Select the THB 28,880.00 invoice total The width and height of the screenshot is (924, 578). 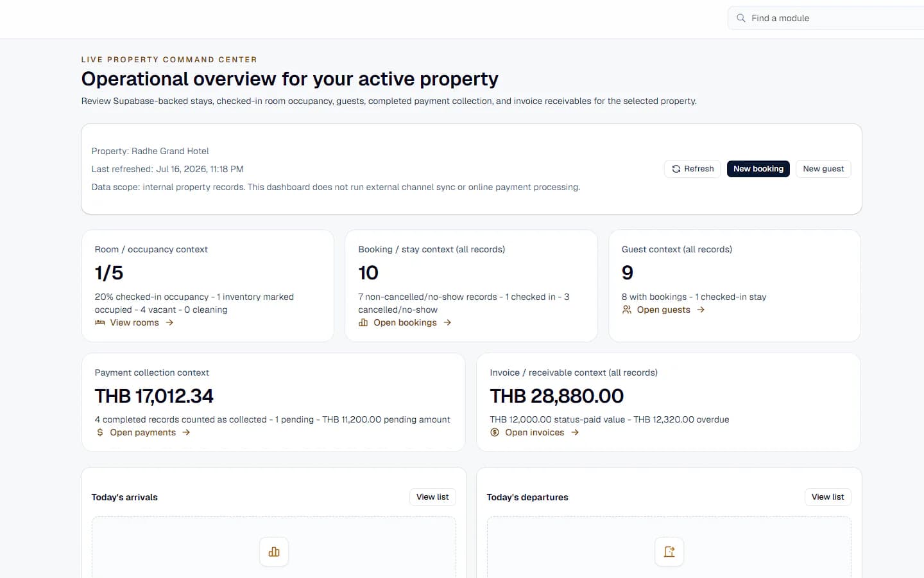[x=557, y=396]
